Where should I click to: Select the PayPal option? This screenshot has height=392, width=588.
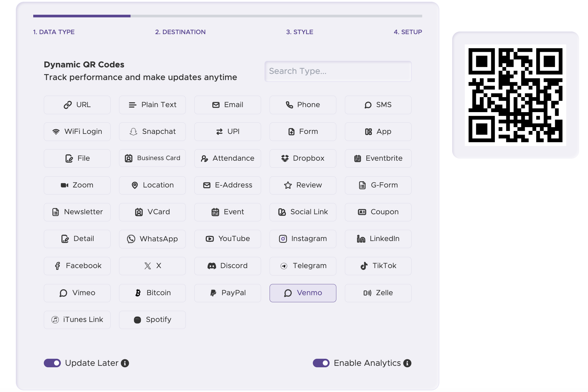click(228, 293)
